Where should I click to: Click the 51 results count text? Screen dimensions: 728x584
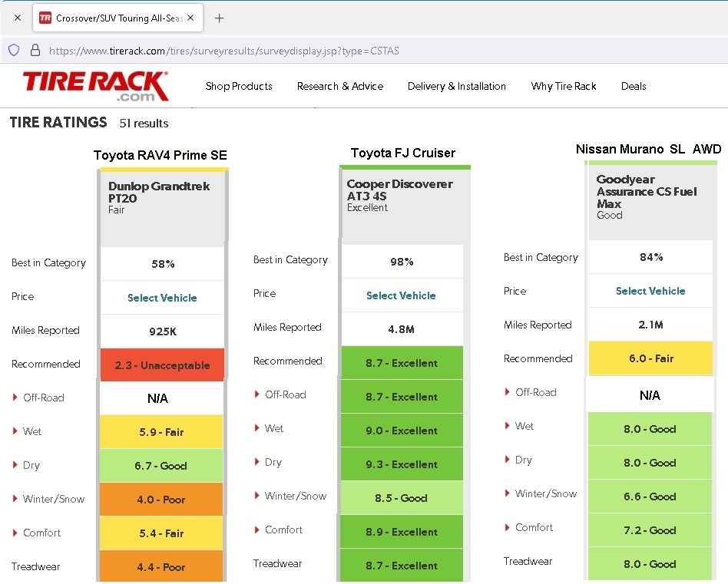coord(144,124)
